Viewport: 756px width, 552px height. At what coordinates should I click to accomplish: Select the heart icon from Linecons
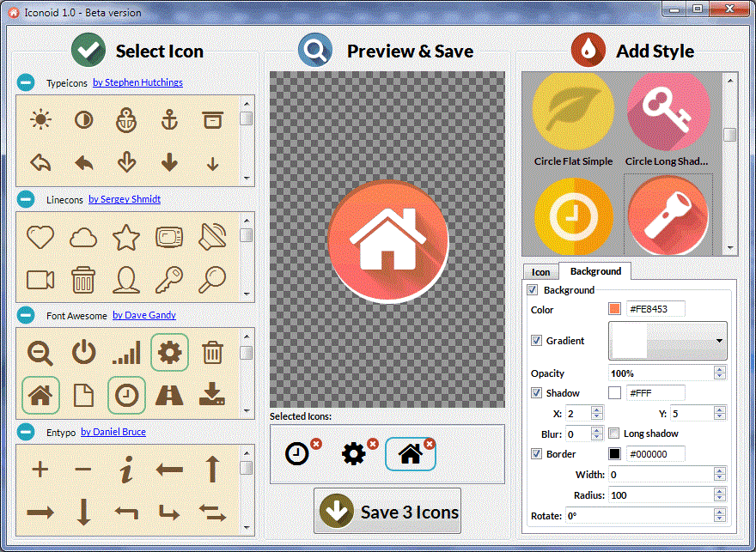pyautogui.click(x=40, y=237)
